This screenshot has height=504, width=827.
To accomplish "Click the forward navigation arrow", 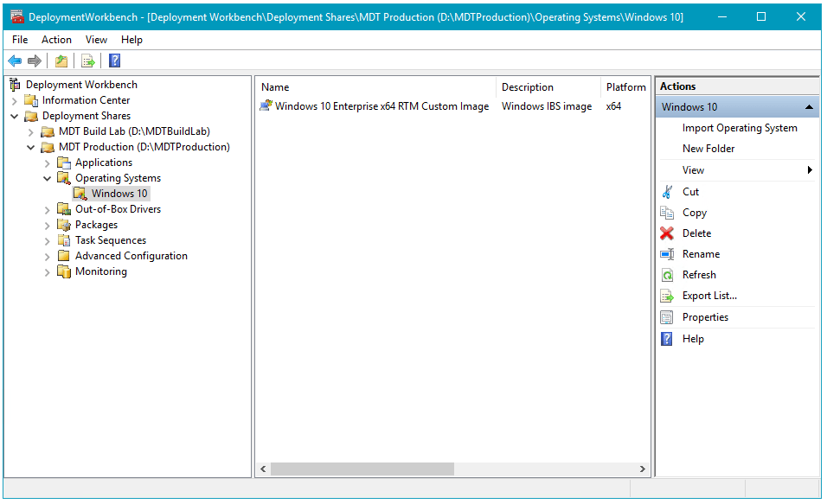I will coord(34,61).
